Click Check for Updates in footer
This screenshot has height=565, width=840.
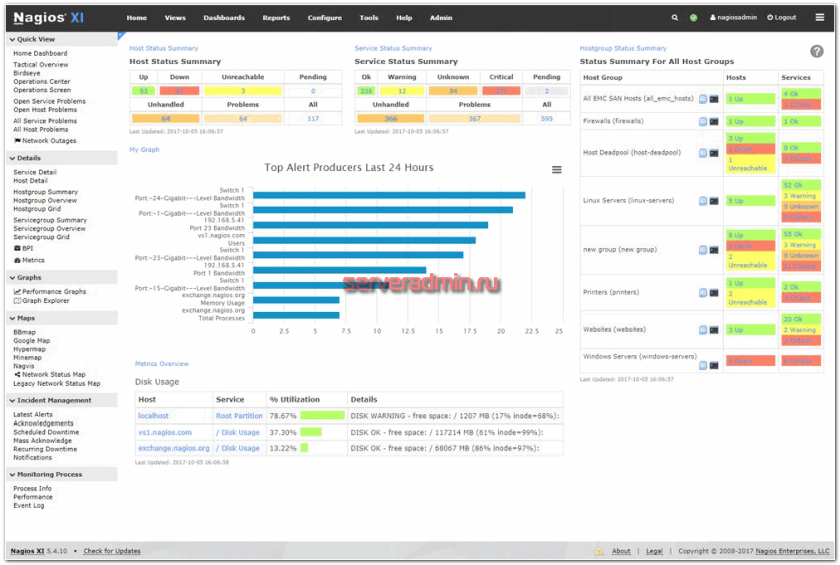[x=112, y=551]
